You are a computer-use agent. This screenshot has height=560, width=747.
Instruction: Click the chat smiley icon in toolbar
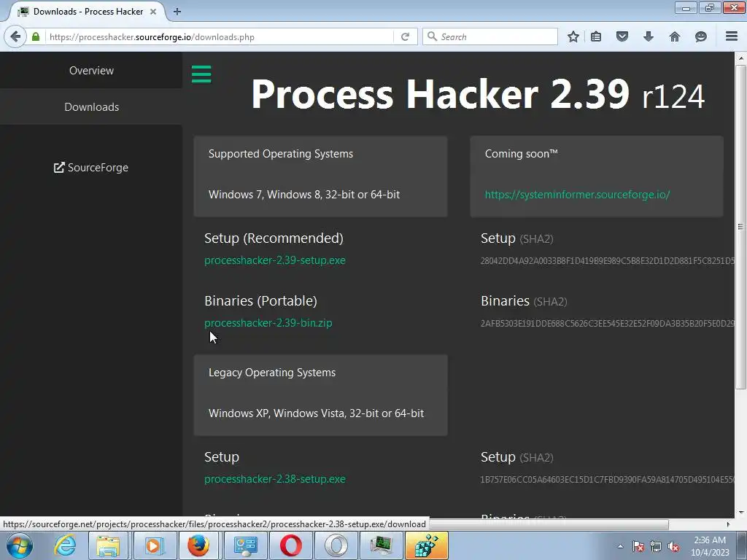(700, 36)
